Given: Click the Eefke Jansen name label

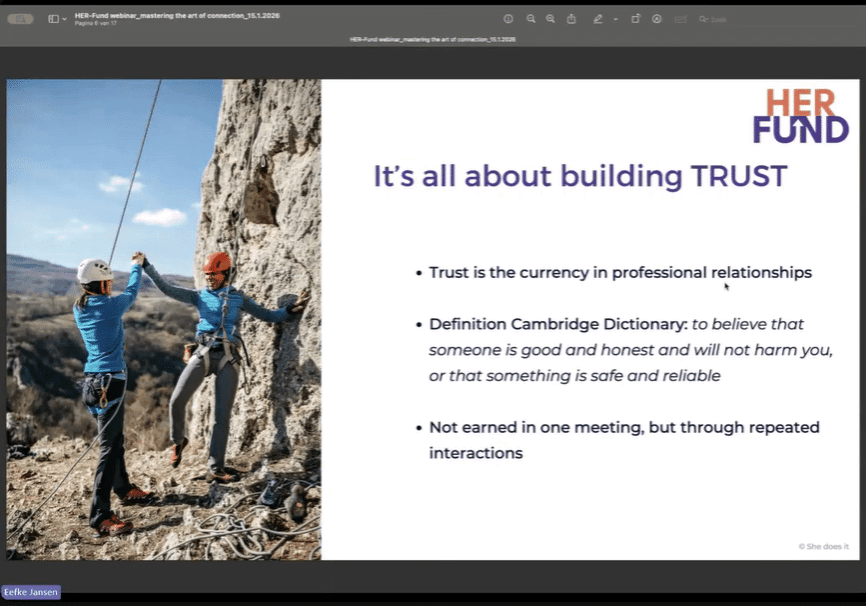Looking at the screenshot, I should coord(31,592).
